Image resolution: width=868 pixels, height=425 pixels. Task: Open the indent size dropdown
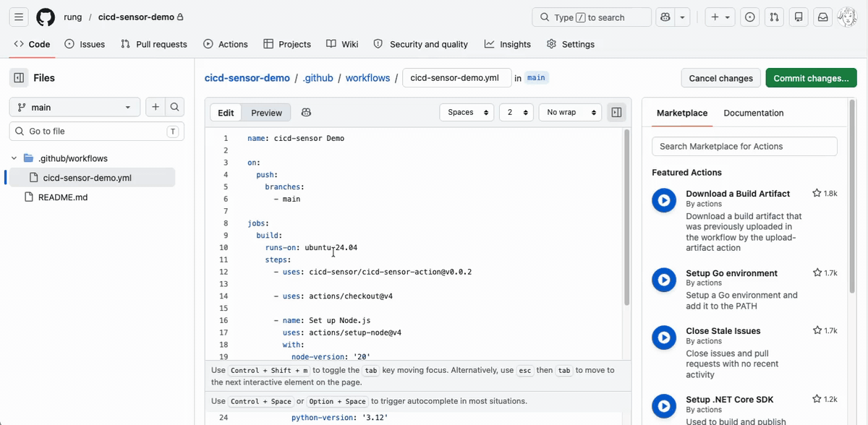516,113
